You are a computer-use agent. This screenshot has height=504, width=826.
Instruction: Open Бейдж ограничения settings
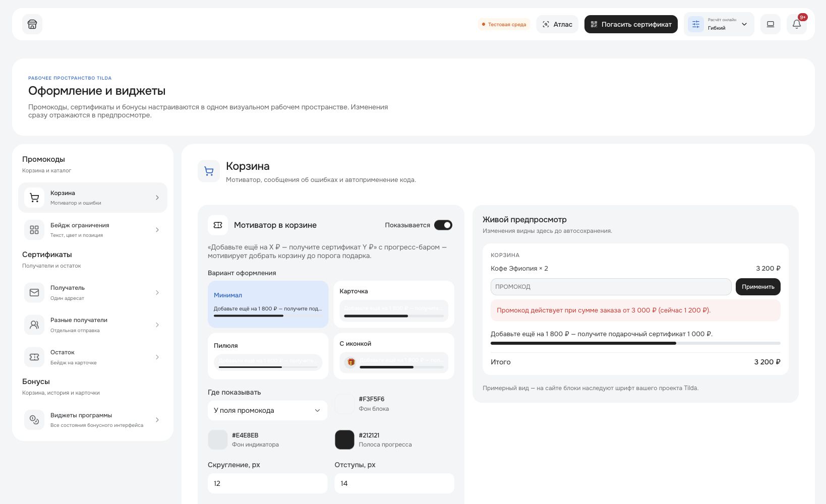click(93, 230)
